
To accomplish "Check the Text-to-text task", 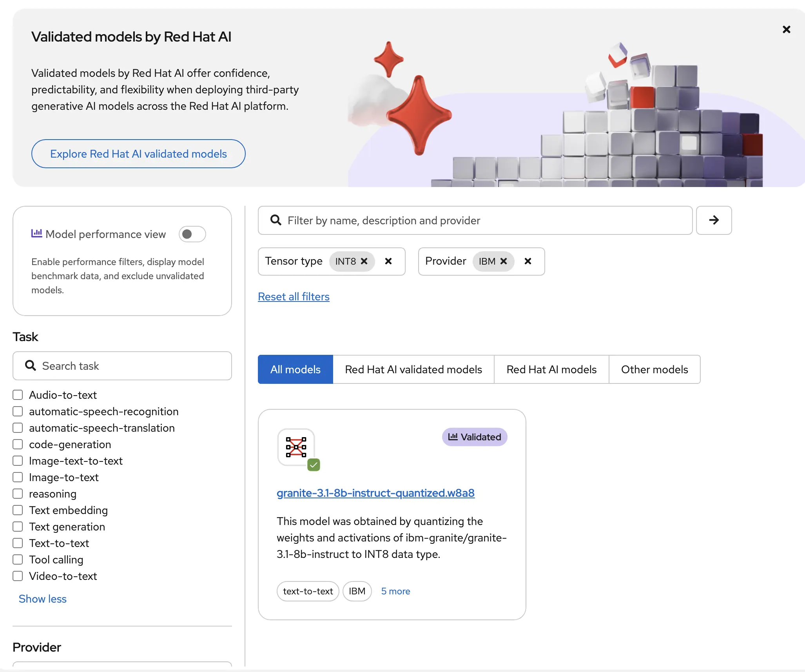I will [18, 543].
